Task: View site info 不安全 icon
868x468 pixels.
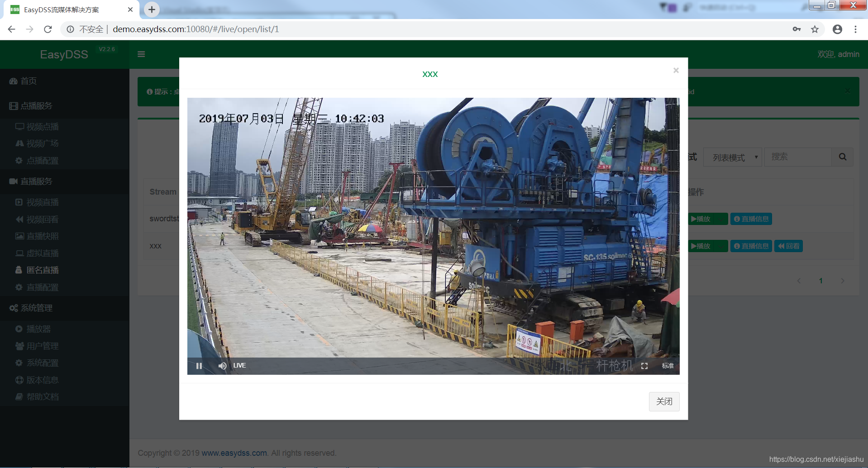Action: 71,29
